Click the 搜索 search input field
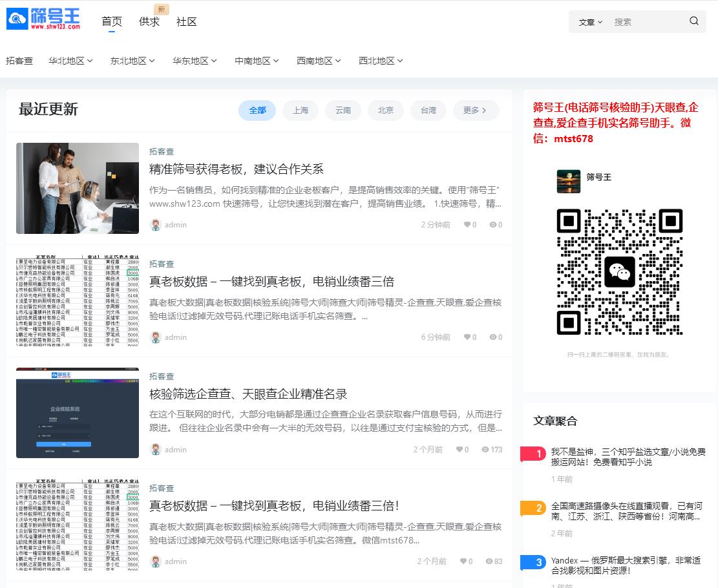 click(646, 22)
